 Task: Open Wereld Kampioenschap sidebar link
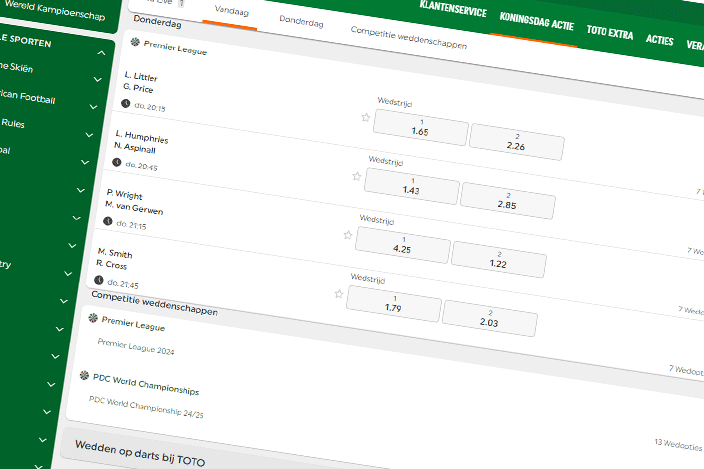(x=55, y=10)
